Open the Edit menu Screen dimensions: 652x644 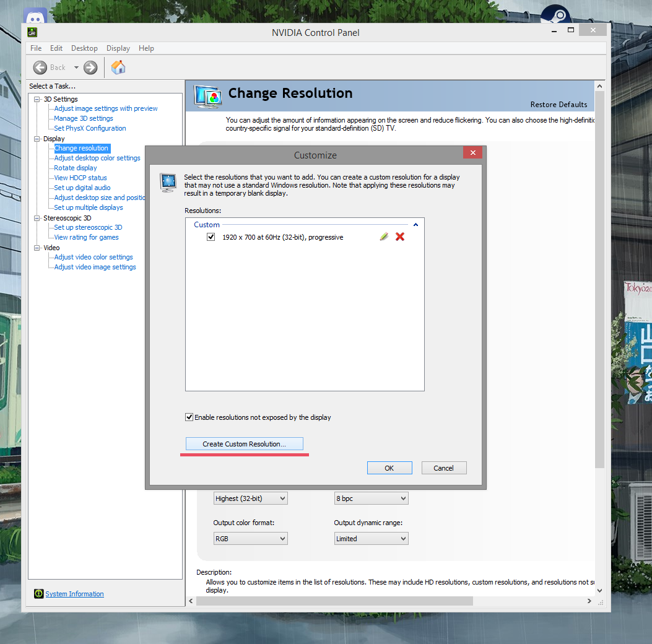[x=56, y=48]
